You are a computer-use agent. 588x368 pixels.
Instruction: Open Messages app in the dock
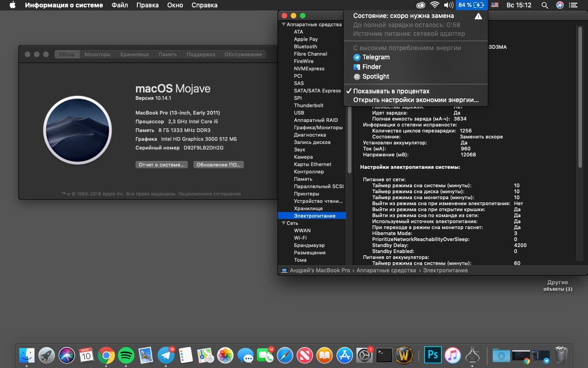[x=245, y=355]
